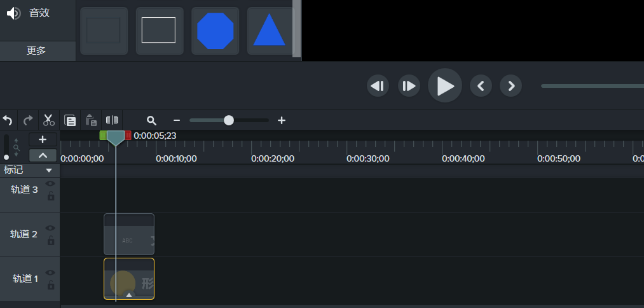The width and height of the screenshot is (644, 308).
Task: Collapse the track panel with the chevron-up button
Action: point(43,155)
